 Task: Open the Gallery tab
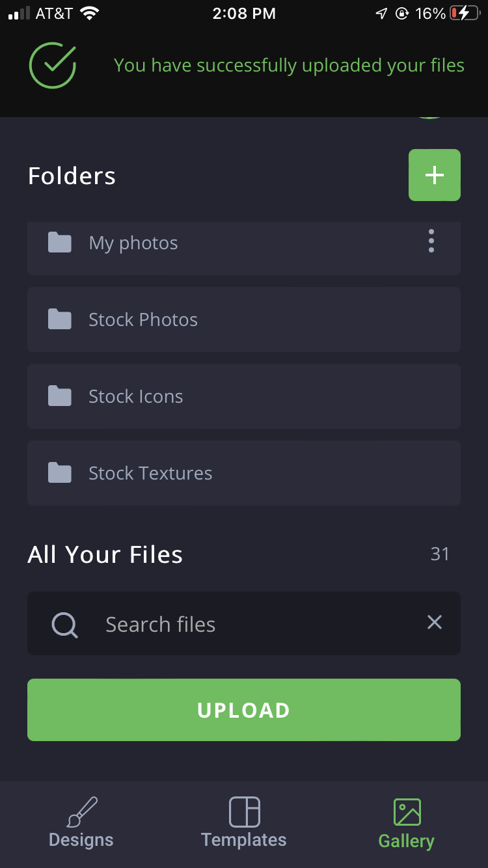pos(407,824)
